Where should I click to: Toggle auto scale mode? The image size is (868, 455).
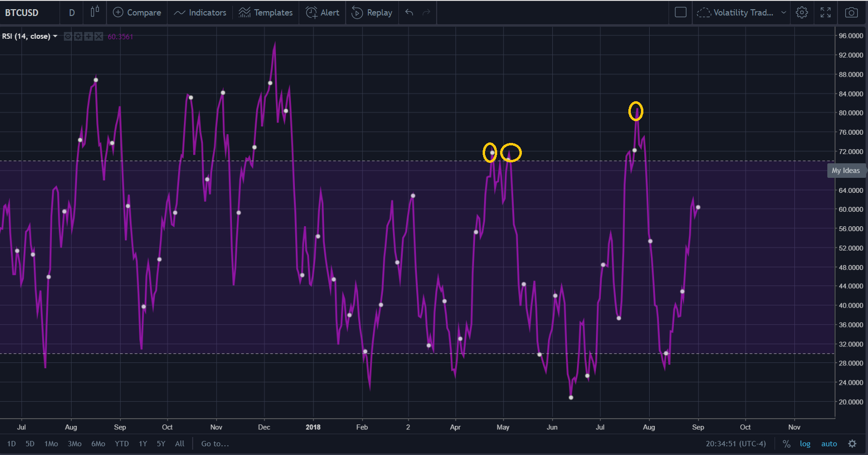point(829,444)
